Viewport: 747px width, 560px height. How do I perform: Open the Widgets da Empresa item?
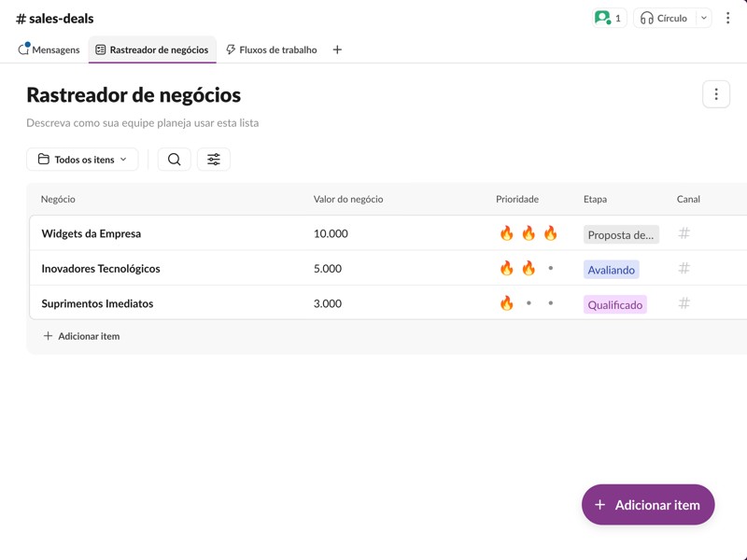click(x=91, y=234)
